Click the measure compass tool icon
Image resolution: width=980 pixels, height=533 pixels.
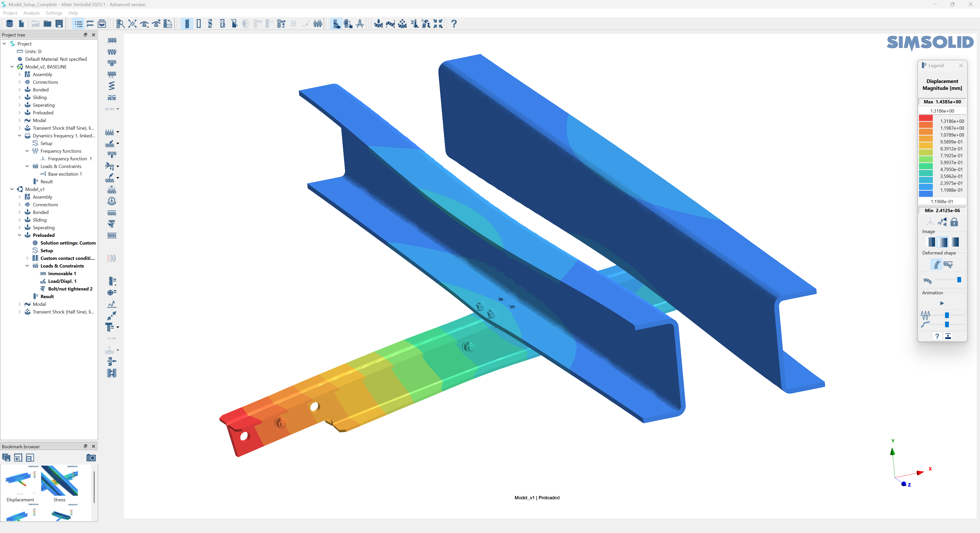[x=360, y=24]
